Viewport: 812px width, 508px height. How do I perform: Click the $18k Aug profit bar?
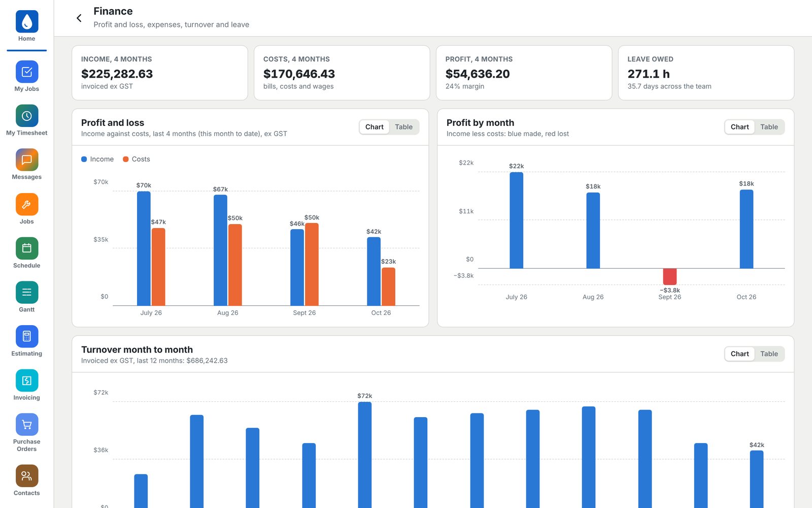(x=593, y=231)
